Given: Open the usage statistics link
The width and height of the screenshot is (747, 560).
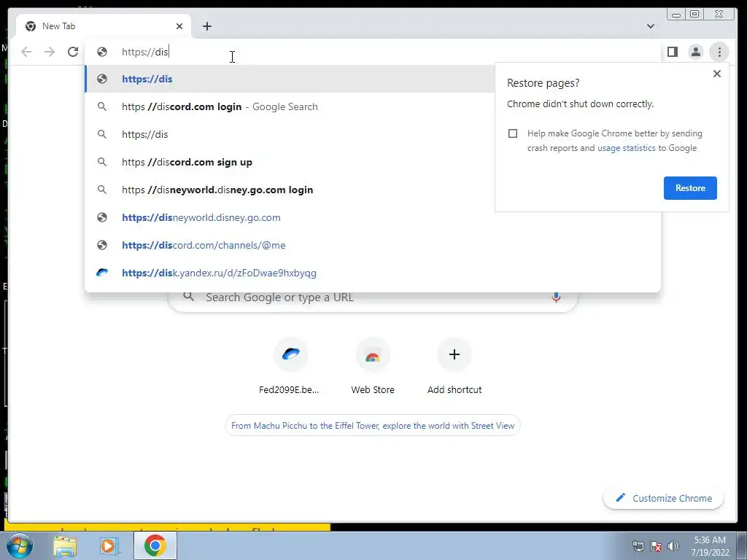Looking at the screenshot, I should pos(626,148).
